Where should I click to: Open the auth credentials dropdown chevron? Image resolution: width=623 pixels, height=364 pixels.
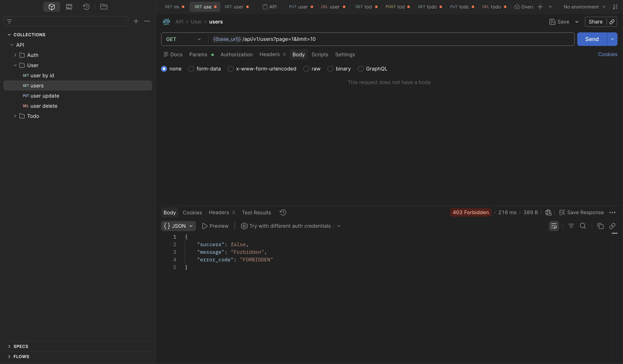(x=339, y=226)
